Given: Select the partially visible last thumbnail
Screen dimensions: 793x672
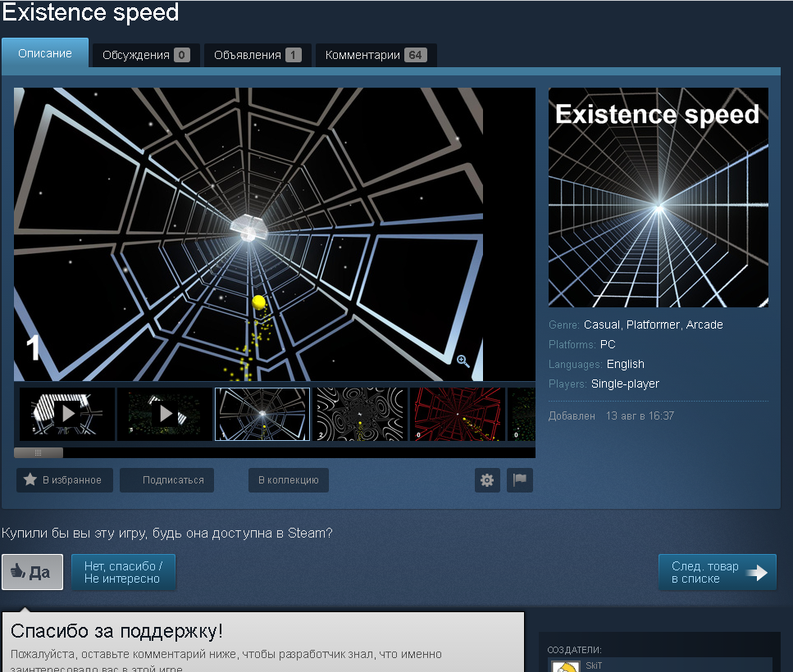Looking at the screenshot, I should pos(522,415).
